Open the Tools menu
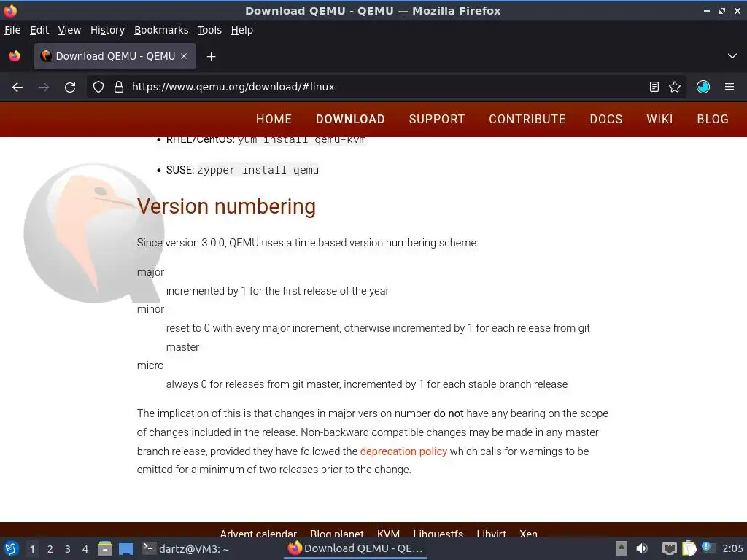 click(x=209, y=30)
